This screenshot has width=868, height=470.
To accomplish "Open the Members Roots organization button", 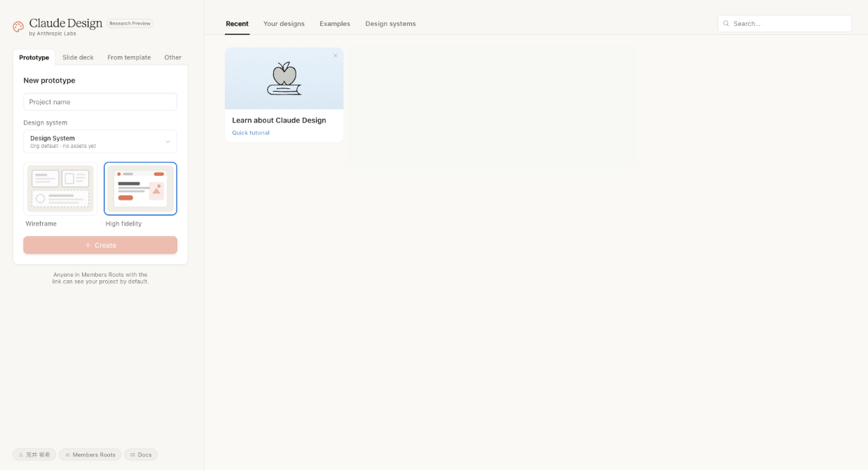I will [90, 455].
